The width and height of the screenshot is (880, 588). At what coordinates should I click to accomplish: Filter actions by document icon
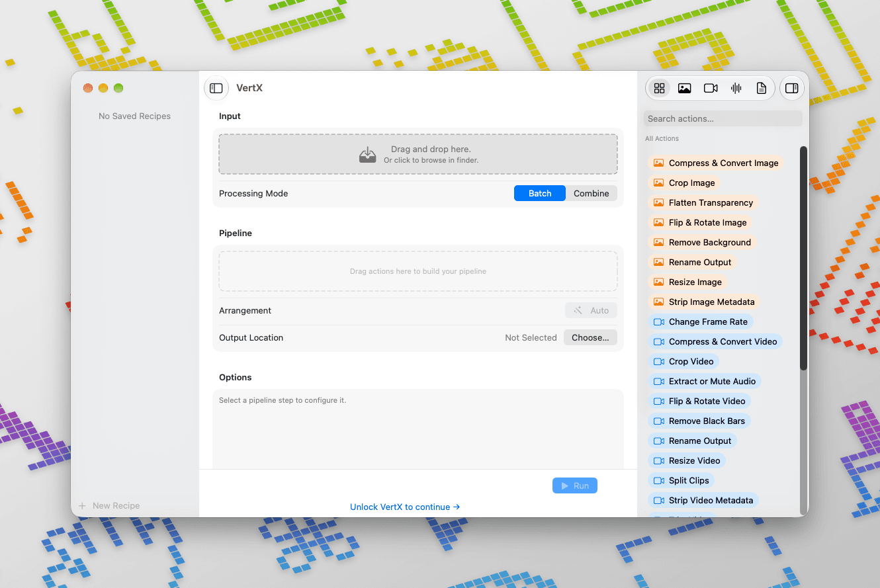[x=762, y=88]
